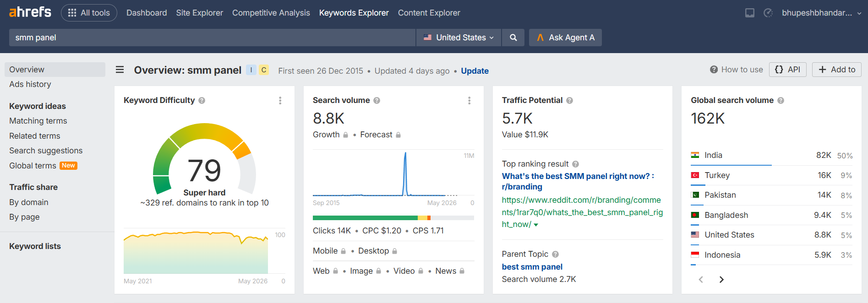Viewport: 868px width, 303px height.
Task: Open Traffic share By page
Action: pyautogui.click(x=24, y=217)
